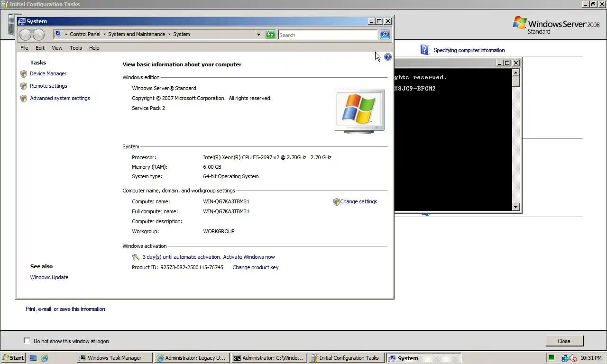The height and width of the screenshot is (364, 607).
Task: Open Remote settings link
Action: coord(48,86)
